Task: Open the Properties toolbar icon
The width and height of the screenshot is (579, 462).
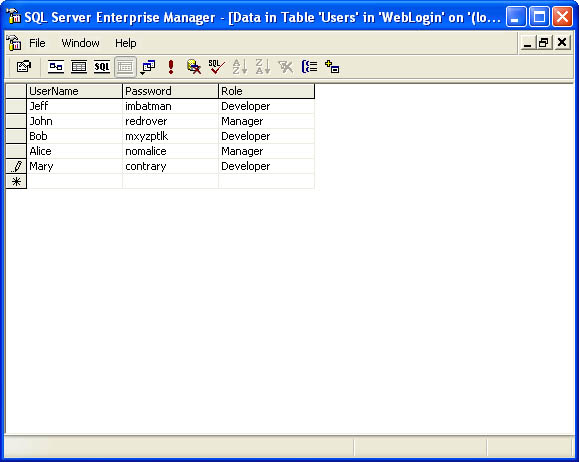Action: tap(24, 67)
